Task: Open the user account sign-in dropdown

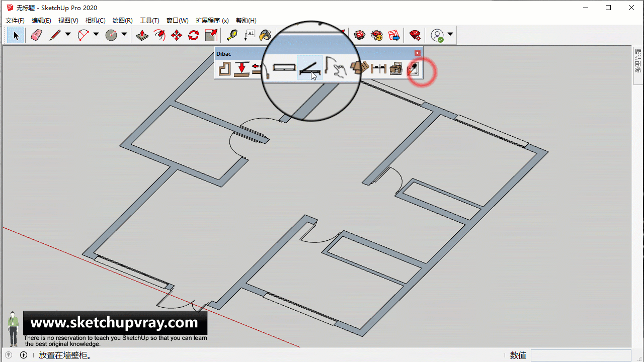Action: pyautogui.click(x=450, y=35)
